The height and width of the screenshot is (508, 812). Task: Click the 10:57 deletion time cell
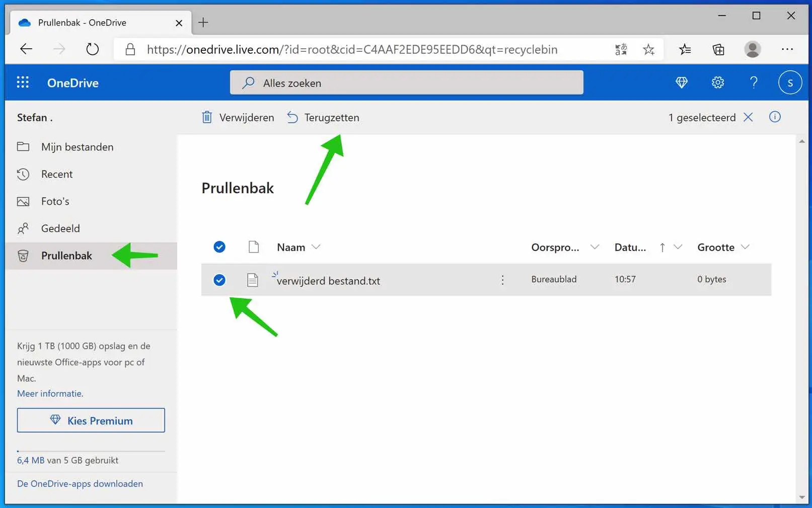click(625, 279)
